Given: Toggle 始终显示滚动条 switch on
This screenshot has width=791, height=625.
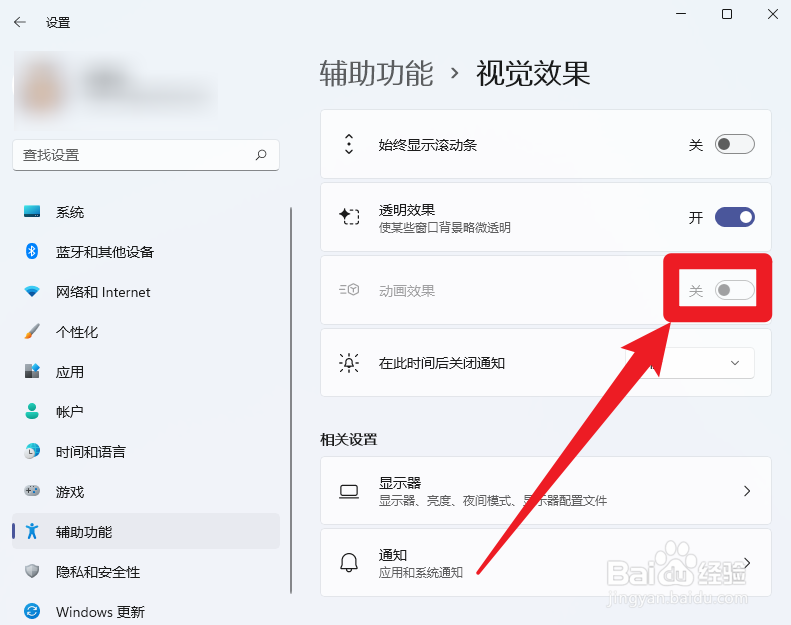Looking at the screenshot, I should coord(734,144).
